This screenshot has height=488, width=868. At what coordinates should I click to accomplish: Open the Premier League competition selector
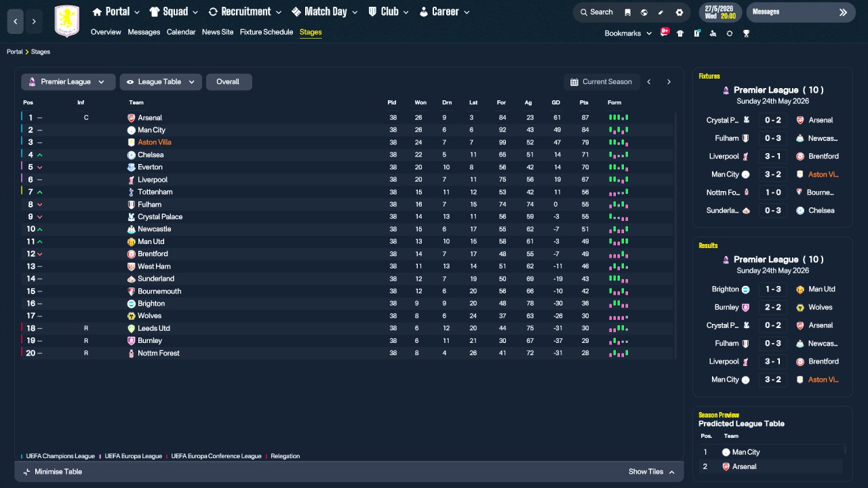(x=67, y=82)
